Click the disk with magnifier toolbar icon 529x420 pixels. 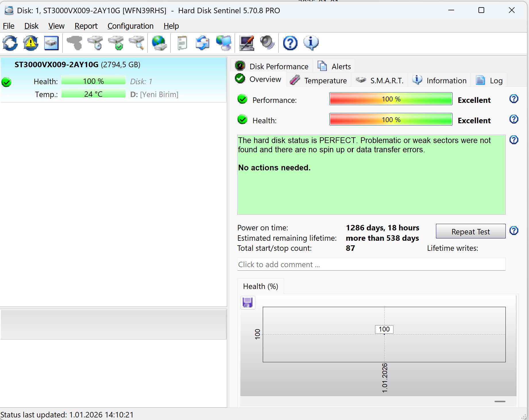click(137, 43)
